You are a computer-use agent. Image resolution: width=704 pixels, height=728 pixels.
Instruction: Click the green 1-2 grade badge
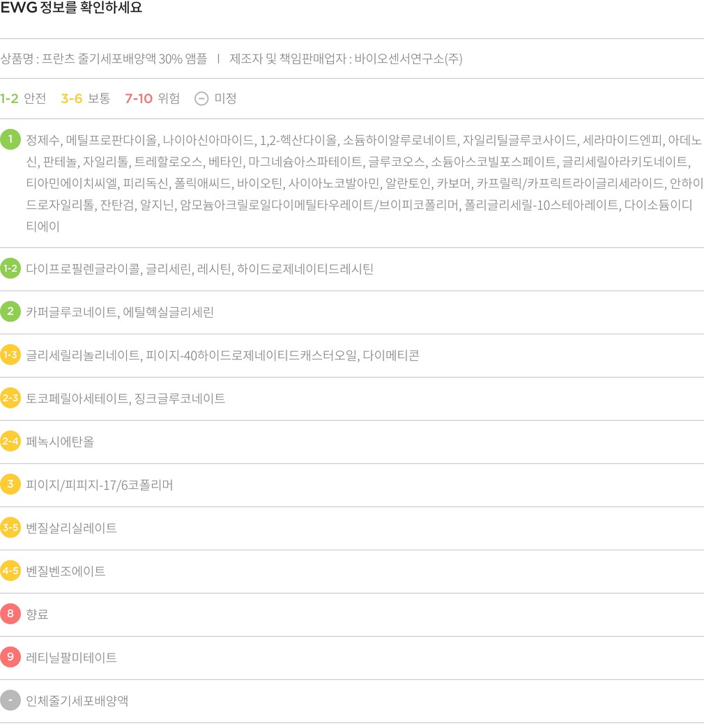10,268
